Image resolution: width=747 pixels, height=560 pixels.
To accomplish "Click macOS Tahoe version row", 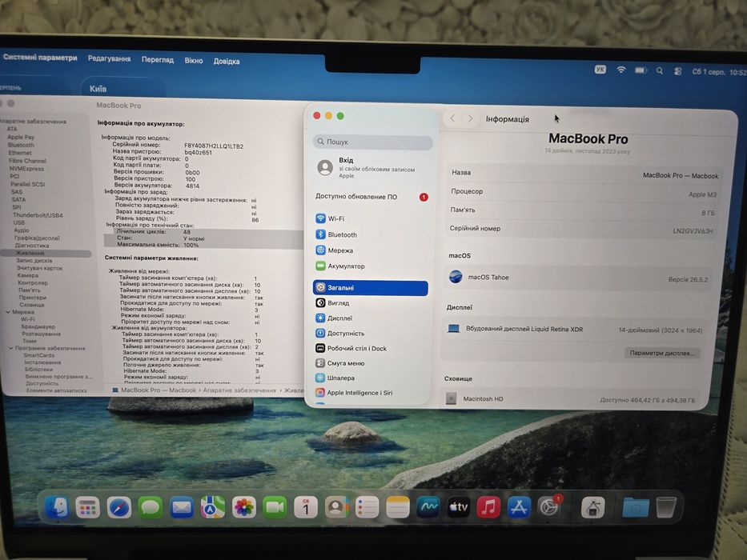I will [579, 278].
